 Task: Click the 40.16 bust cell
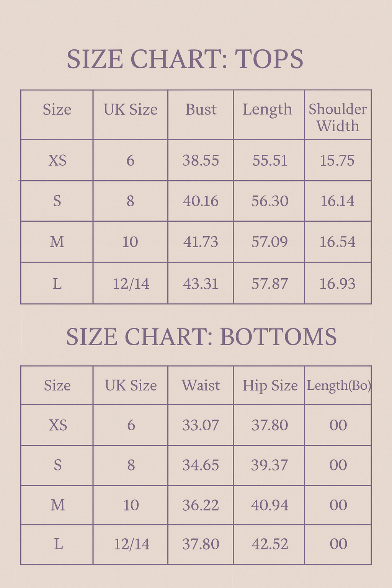pos(201,201)
